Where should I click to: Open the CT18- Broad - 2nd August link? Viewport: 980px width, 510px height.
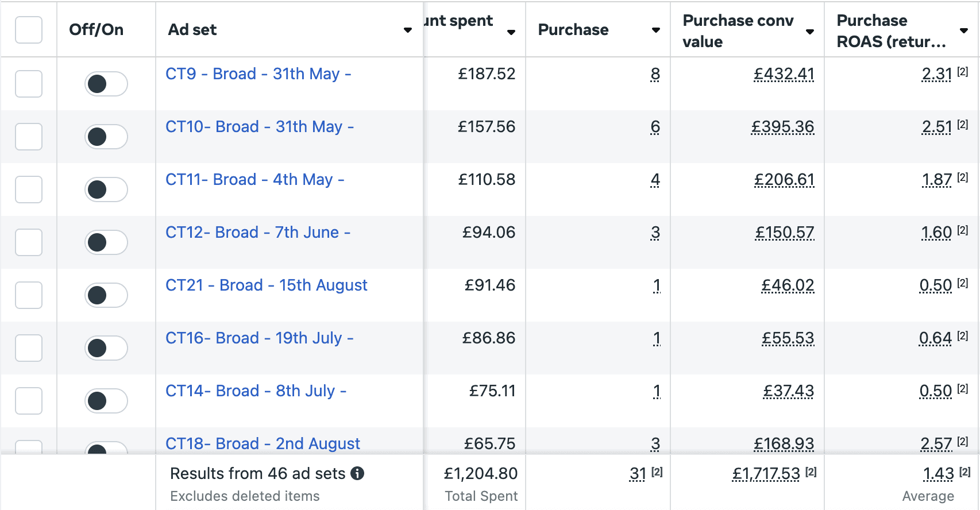[263, 443]
